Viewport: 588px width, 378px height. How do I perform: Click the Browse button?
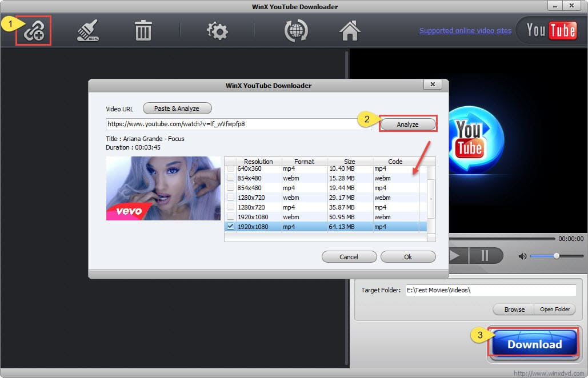514,309
